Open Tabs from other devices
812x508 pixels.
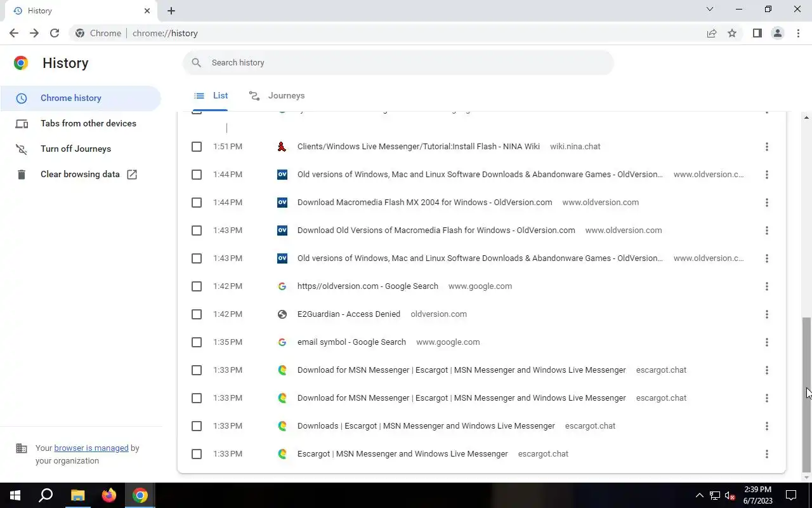[x=81, y=123]
